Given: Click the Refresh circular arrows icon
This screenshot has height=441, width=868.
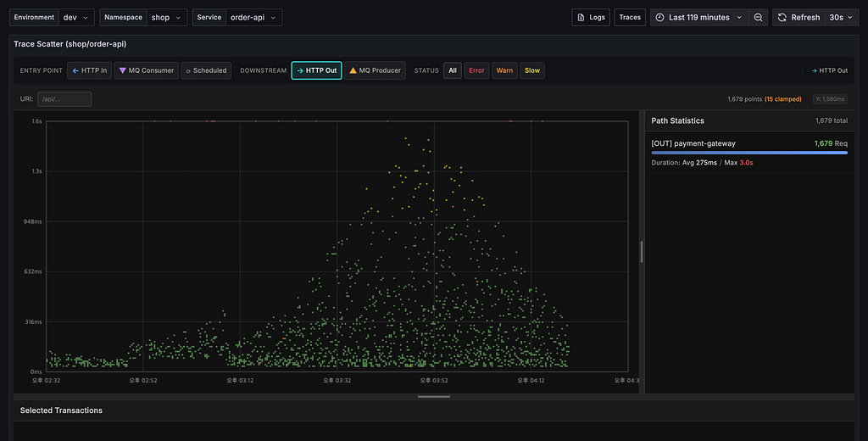Looking at the screenshot, I should click(x=782, y=17).
